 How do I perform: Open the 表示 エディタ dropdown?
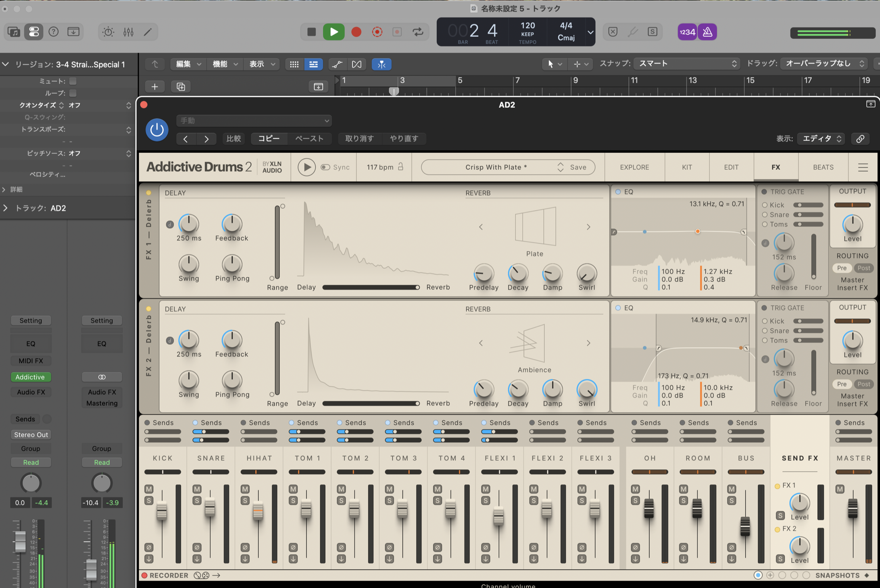point(821,139)
